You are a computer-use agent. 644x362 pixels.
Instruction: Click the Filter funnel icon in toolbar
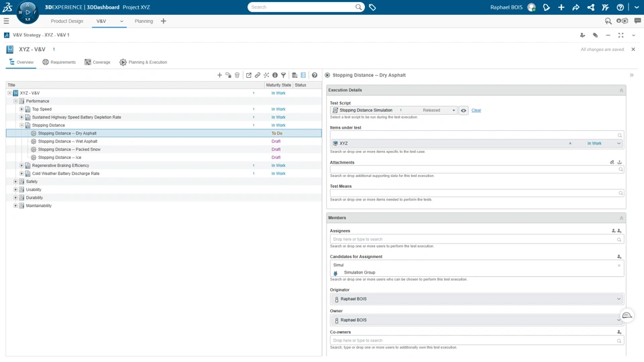tap(283, 75)
